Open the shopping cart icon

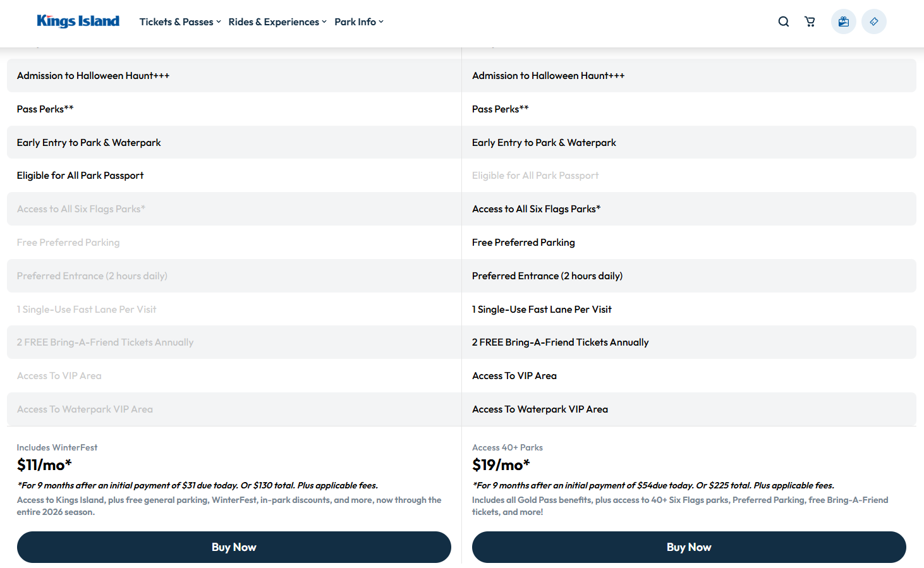tap(810, 21)
